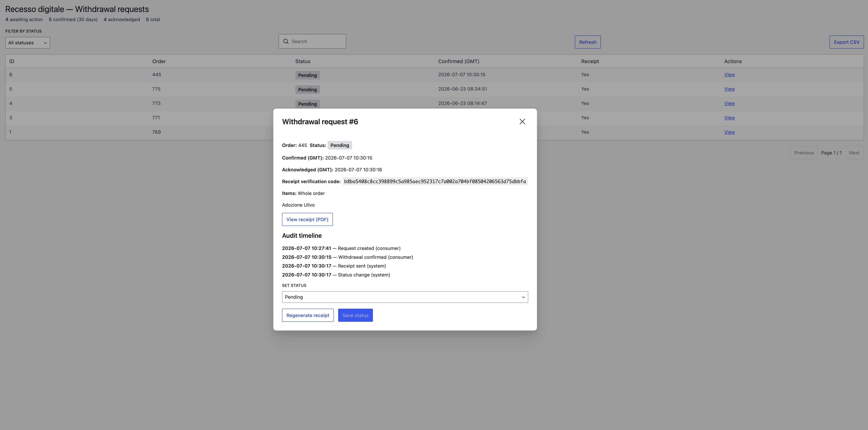Close the Withdrawal request #6 dialog

tap(522, 122)
